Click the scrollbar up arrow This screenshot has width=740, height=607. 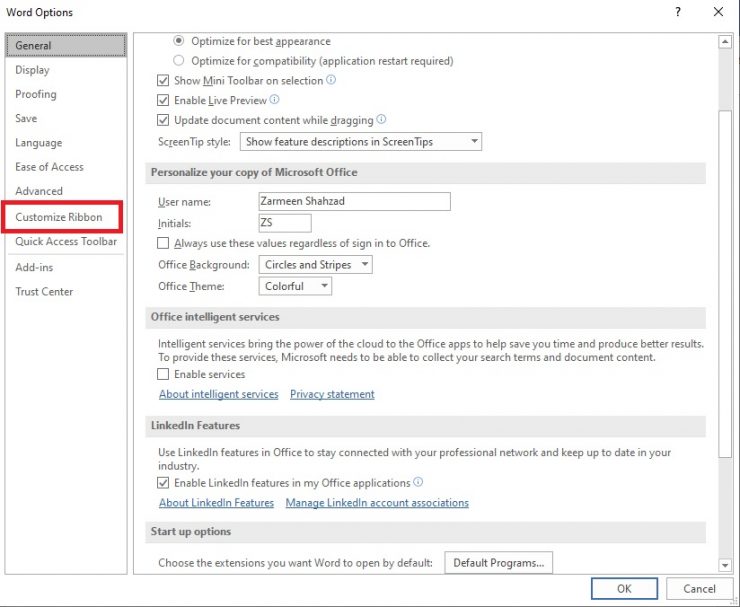pyautogui.click(x=725, y=42)
